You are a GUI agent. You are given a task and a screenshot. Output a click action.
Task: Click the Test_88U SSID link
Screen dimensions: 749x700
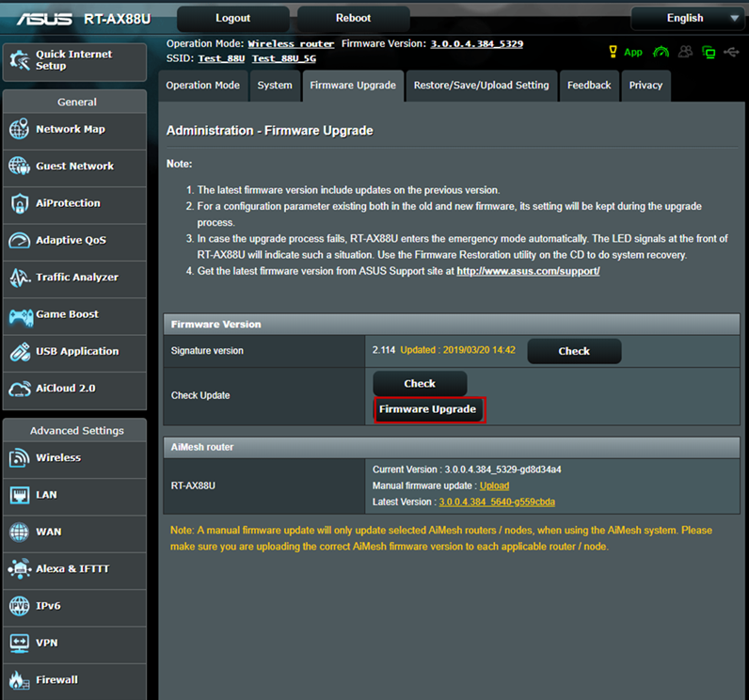[222, 58]
